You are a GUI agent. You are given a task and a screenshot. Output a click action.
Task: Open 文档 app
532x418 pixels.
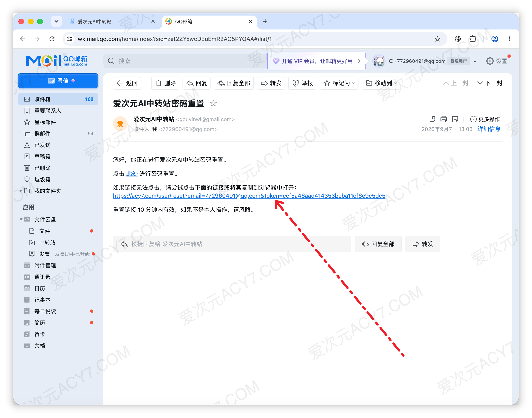pyautogui.click(x=58, y=346)
